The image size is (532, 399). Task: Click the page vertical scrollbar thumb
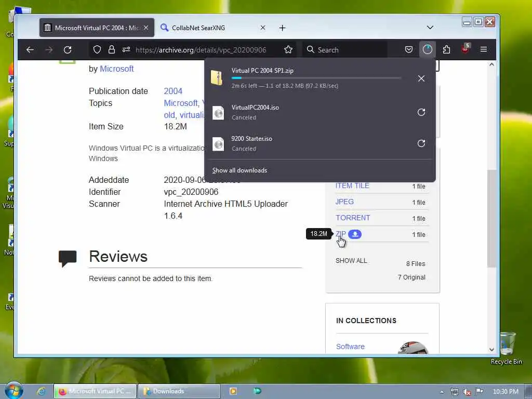[491, 218]
